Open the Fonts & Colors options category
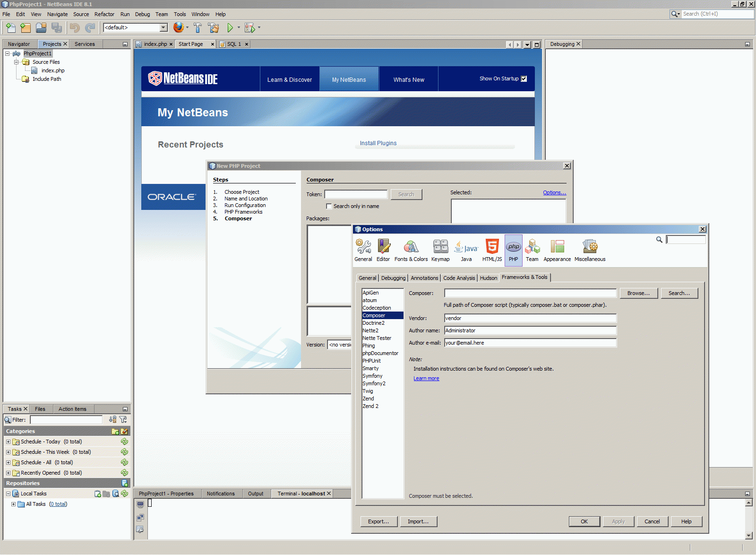 click(411, 251)
